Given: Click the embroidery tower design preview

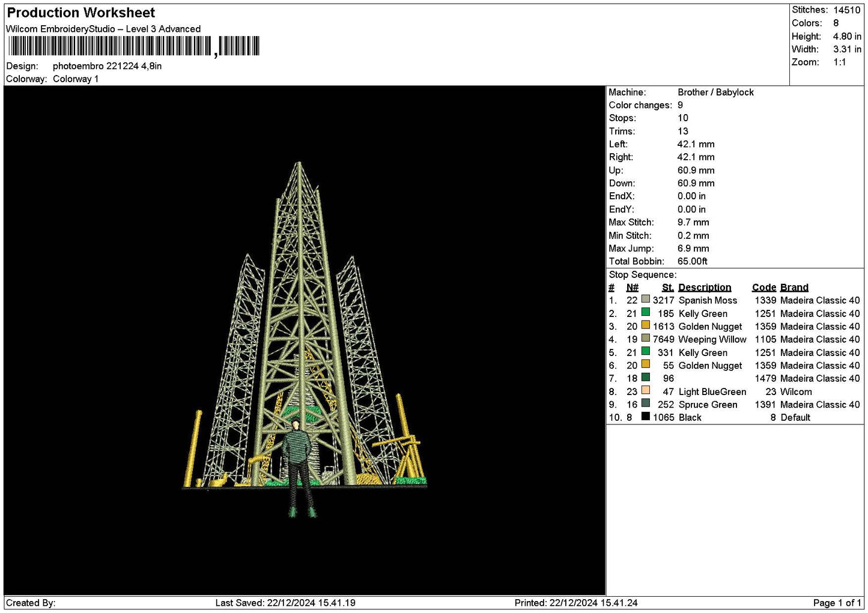Looking at the screenshot, I should pos(305,339).
